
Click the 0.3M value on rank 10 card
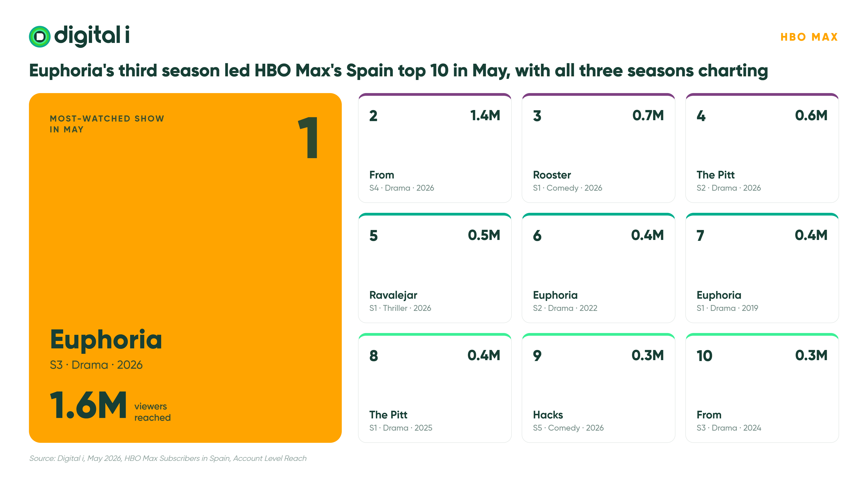pos(811,355)
